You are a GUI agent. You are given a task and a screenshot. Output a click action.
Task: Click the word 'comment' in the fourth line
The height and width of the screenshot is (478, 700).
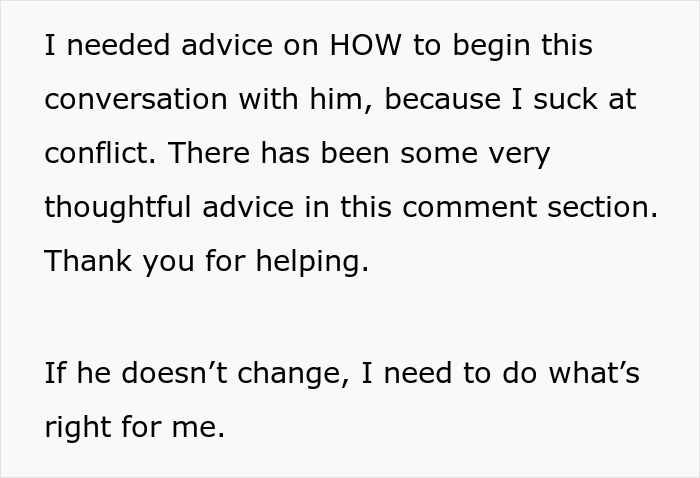[470, 208]
